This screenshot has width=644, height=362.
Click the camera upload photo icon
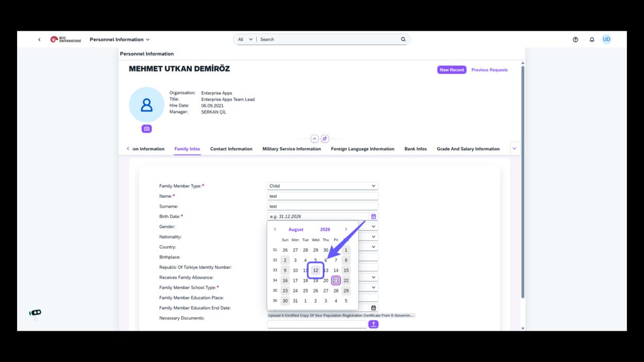coord(147,129)
